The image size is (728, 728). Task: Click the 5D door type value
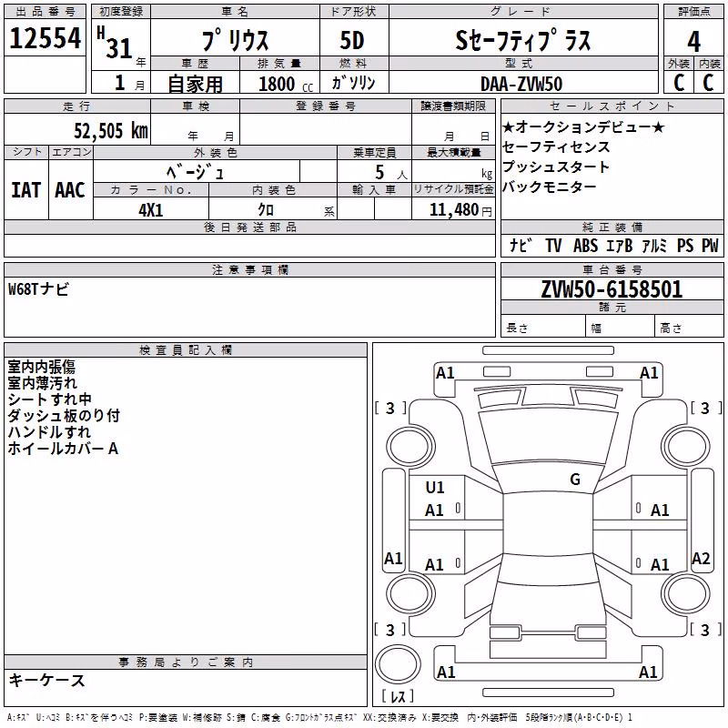[352, 40]
